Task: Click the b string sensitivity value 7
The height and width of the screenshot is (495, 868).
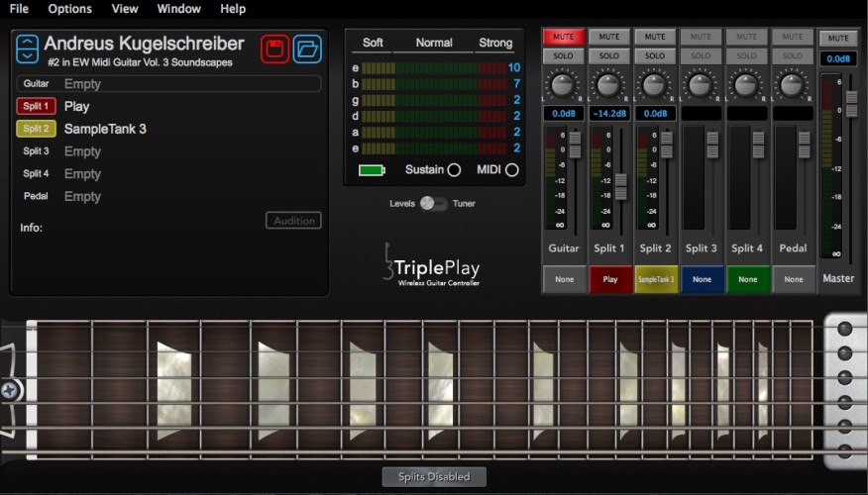Action: (516, 84)
